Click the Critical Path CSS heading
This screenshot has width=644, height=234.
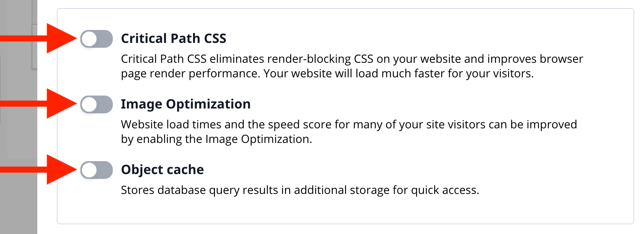point(174,38)
